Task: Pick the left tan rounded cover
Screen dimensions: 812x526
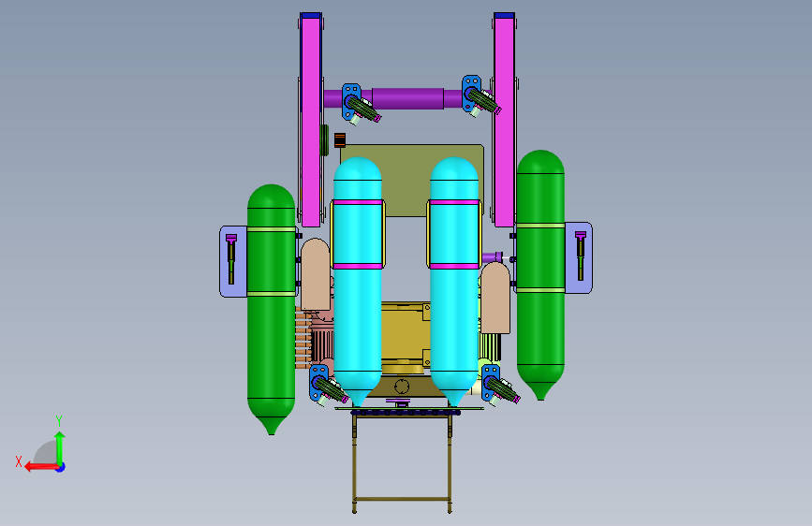Action: click(315, 274)
